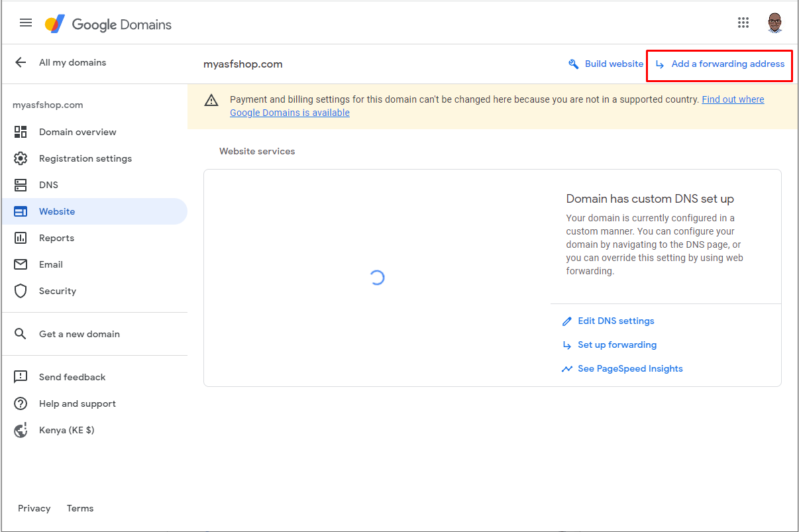Click the Send feedback icon
This screenshot has width=799, height=532.
click(21, 377)
